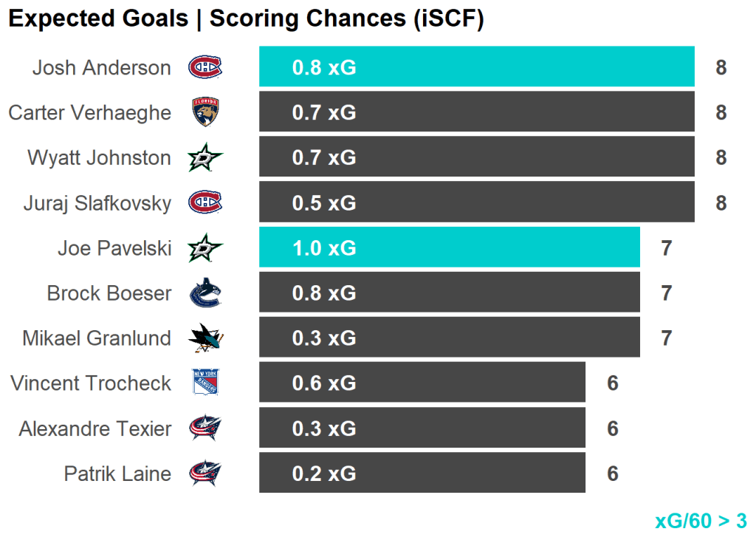Click the Stars logo beside Joe Pavelski
This screenshot has height=540, width=756.
[x=205, y=247]
